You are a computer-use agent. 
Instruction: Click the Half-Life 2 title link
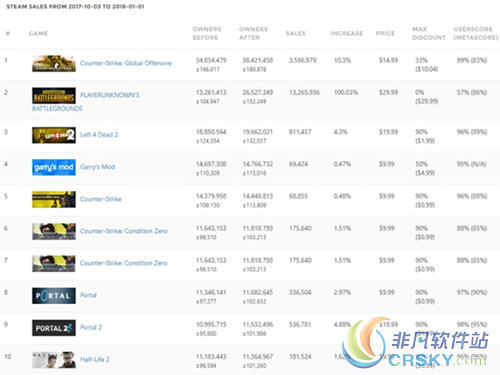[x=95, y=359]
